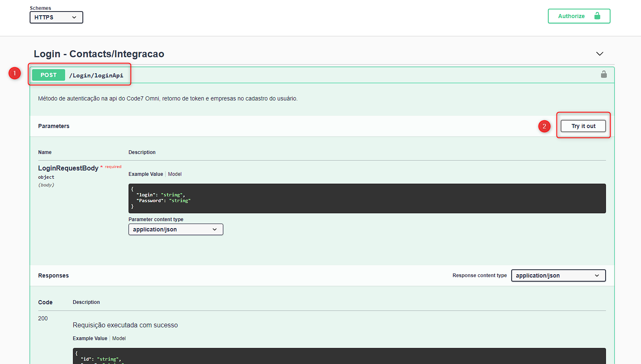Open Response content type dropdown
641x364 pixels.
(x=558, y=275)
